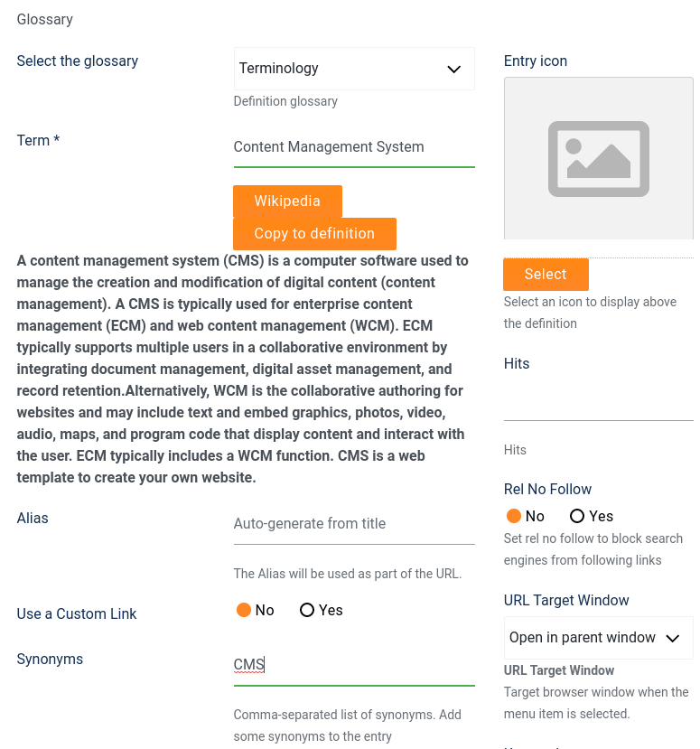Click the Rel No Follow label
Screen dimensions: 700x749
tap(547, 490)
